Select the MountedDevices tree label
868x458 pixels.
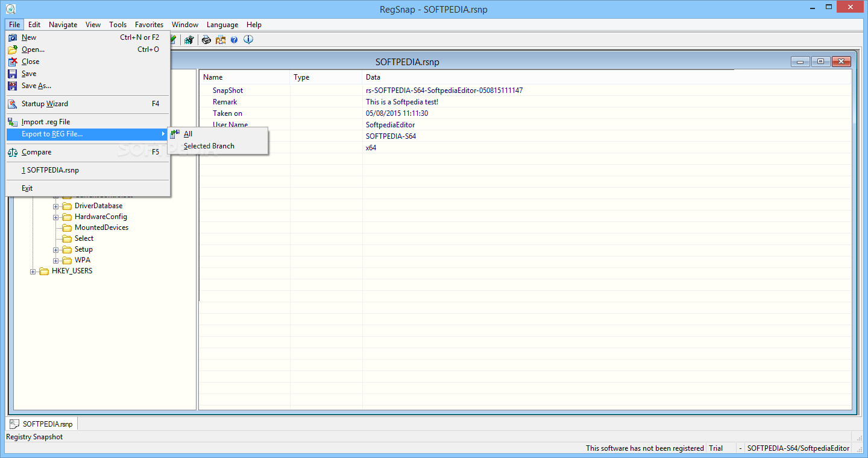click(101, 227)
